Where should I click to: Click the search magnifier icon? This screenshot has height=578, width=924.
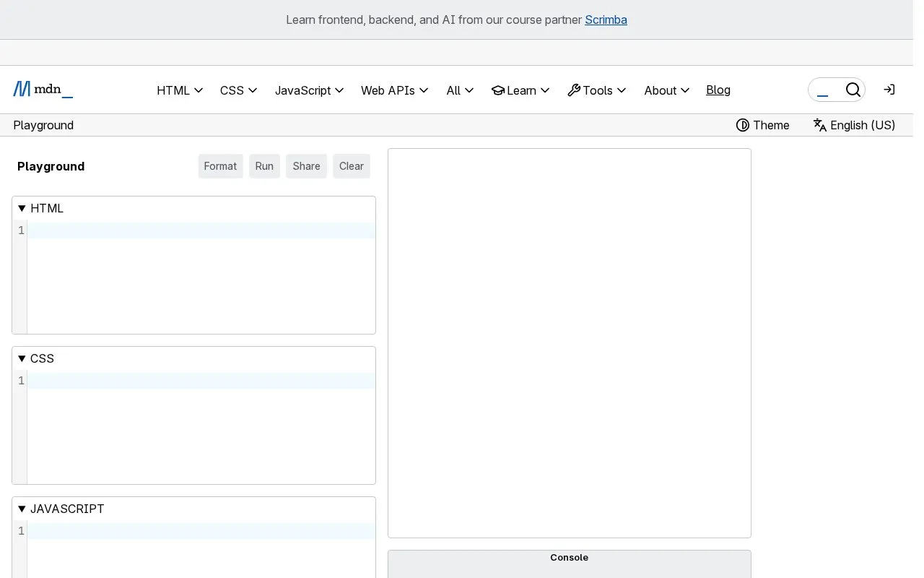click(853, 90)
